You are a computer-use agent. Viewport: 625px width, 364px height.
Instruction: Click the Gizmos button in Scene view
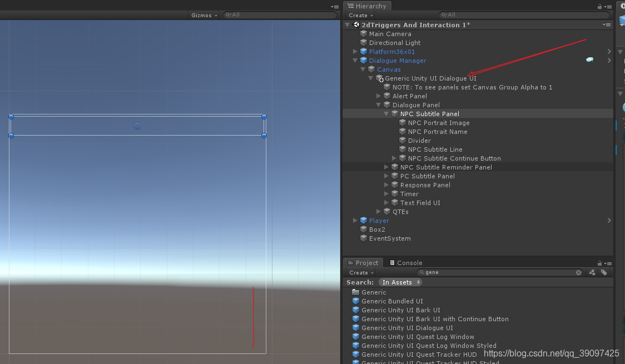[203, 15]
